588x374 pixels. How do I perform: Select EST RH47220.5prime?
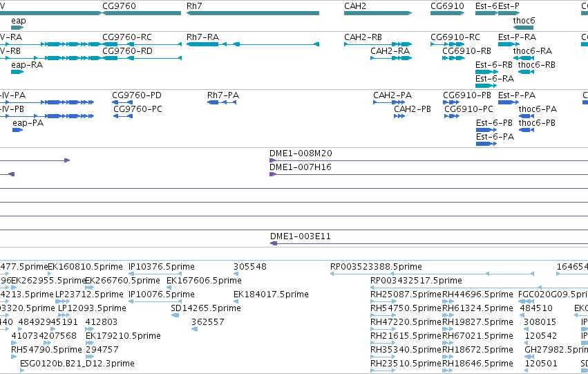pyautogui.click(x=383, y=329)
